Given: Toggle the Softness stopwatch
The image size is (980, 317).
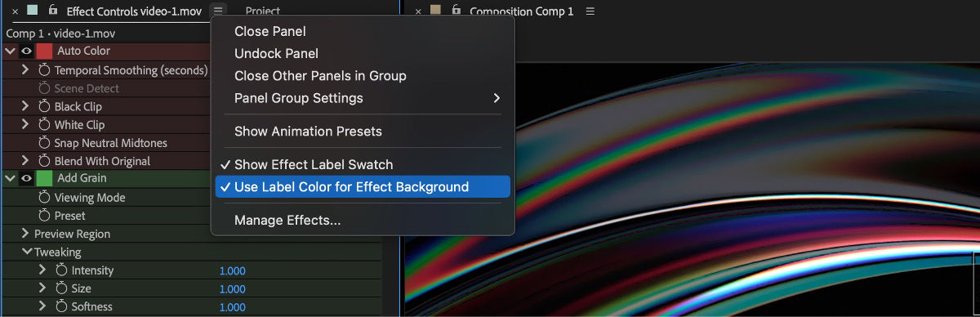Looking at the screenshot, I should [61, 306].
